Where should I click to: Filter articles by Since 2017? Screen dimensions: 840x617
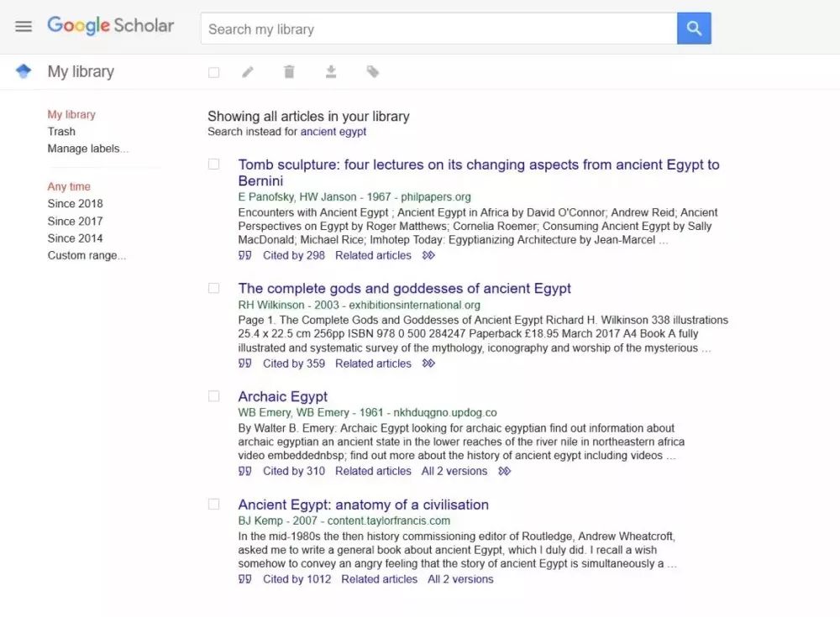[75, 221]
